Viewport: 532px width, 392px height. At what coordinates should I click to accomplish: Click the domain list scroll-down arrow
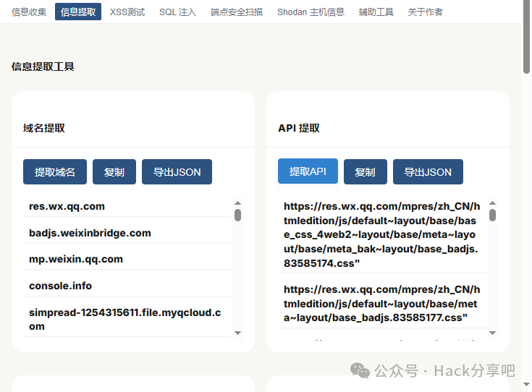click(x=238, y=333)
